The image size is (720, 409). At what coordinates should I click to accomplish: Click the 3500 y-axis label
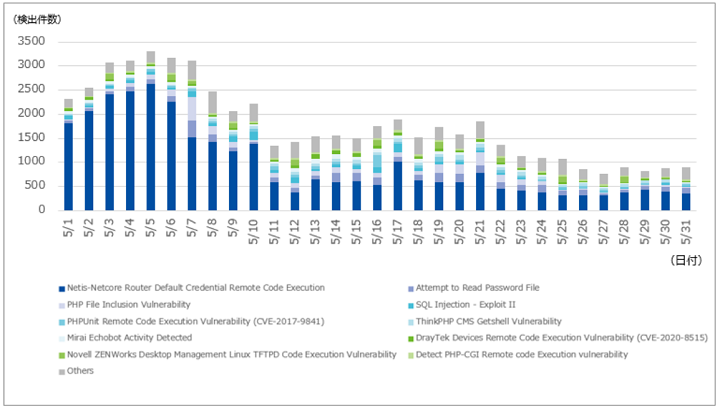31,41
